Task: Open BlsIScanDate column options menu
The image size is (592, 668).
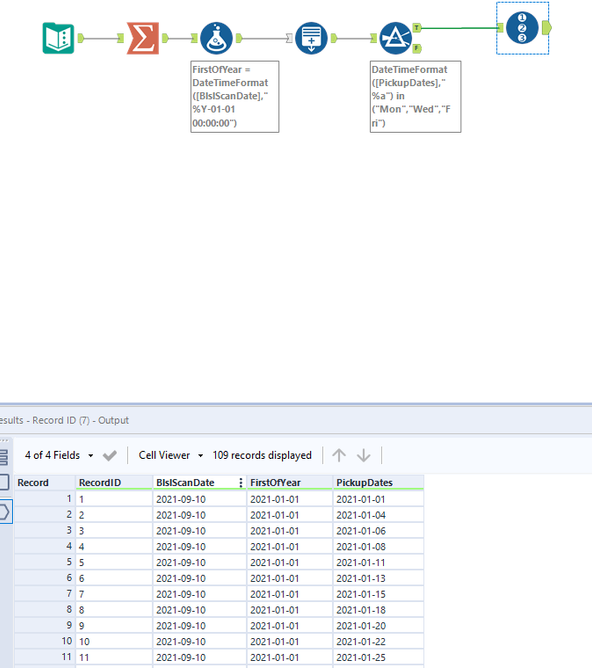Action: pyautogui.click(x=241, y=483)
